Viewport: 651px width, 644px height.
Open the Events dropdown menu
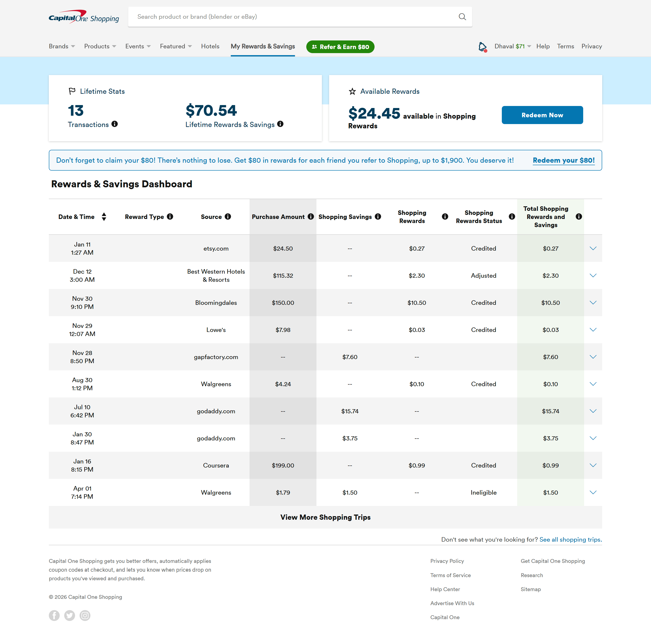point(138,46)
